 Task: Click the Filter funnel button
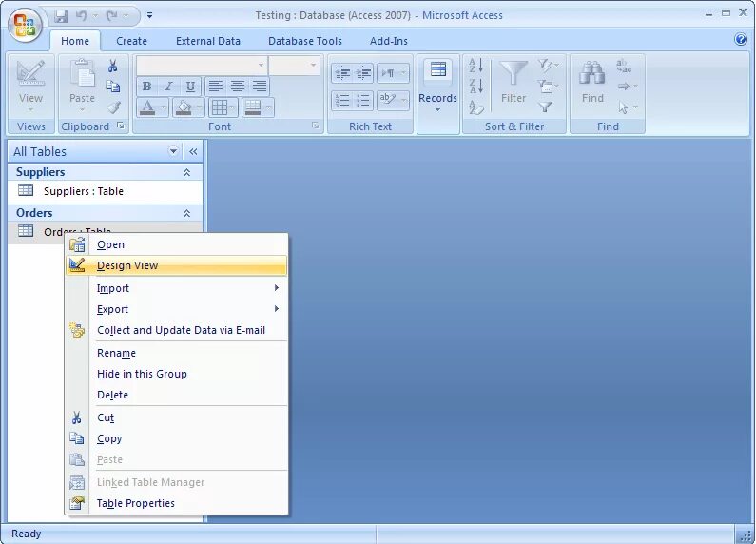513,82
